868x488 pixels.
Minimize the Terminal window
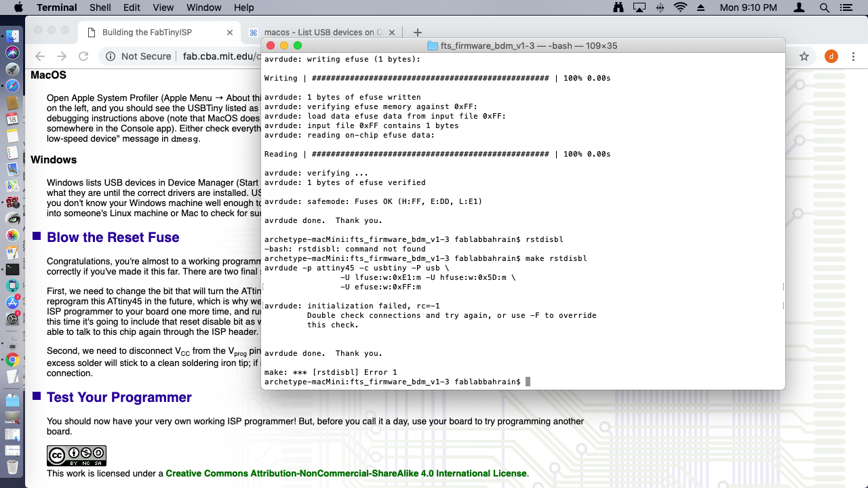284,45
